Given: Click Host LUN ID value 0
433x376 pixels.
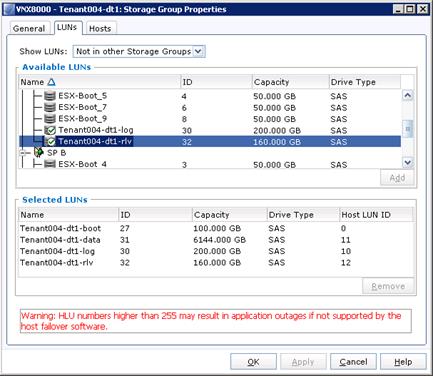Looking at the screenshot, I should pyautogui.click(x=343, y=228).
